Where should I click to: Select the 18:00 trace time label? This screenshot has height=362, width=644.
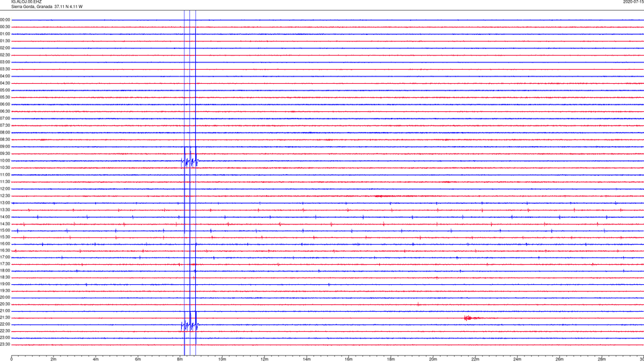[x=5, y=271]
